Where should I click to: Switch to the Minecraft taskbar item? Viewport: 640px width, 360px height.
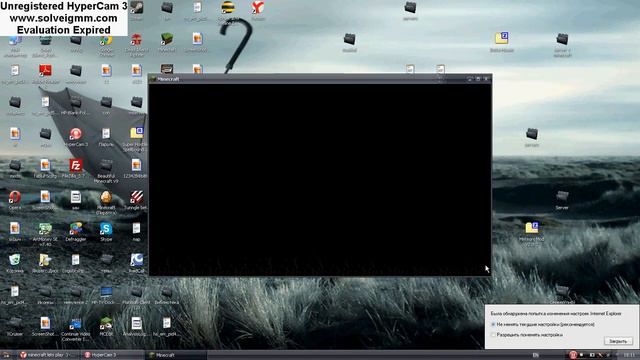[x=176, y=355]
